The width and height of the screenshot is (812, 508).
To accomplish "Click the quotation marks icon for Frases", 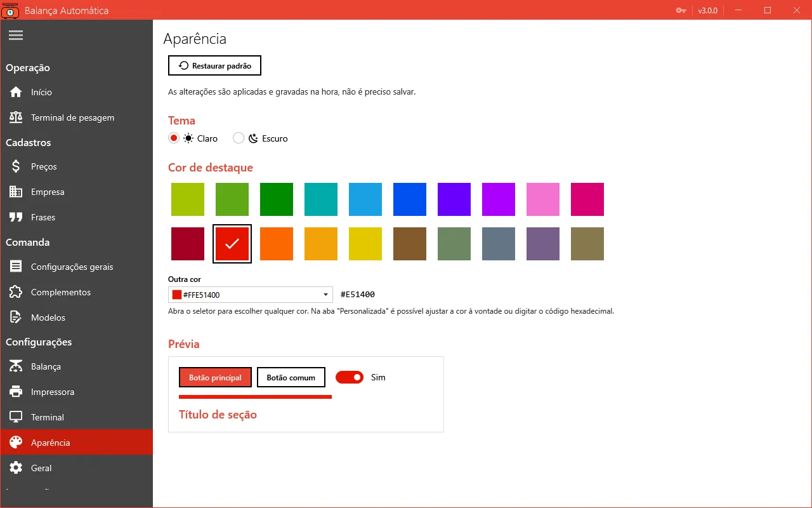I will click(x=16, y=217).
